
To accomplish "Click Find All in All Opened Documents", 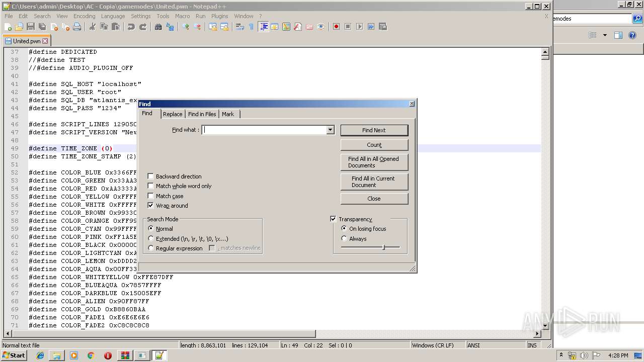I will point(374,162).
